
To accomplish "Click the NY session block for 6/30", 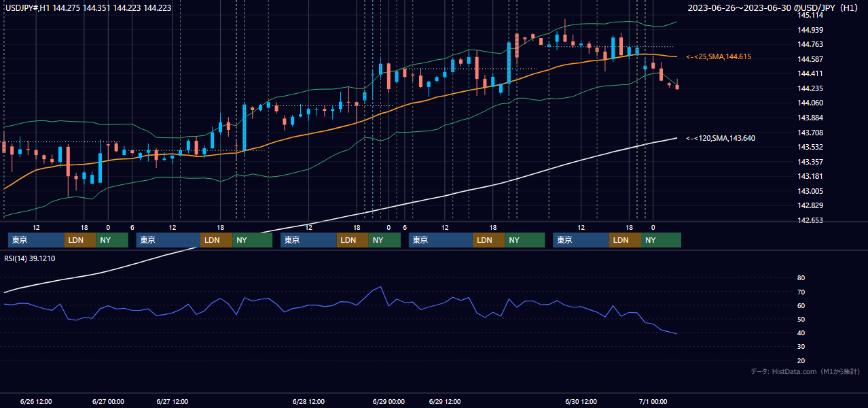I will (661, 240).
